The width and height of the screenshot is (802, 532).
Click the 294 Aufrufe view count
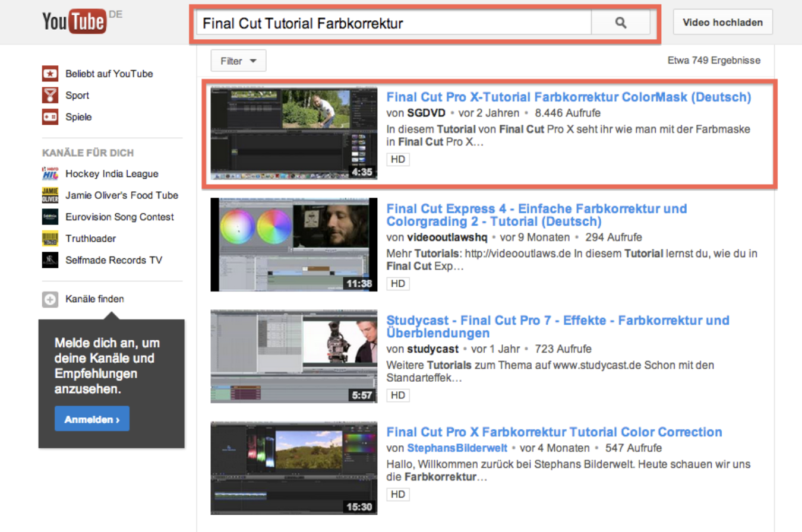(613, 237)
